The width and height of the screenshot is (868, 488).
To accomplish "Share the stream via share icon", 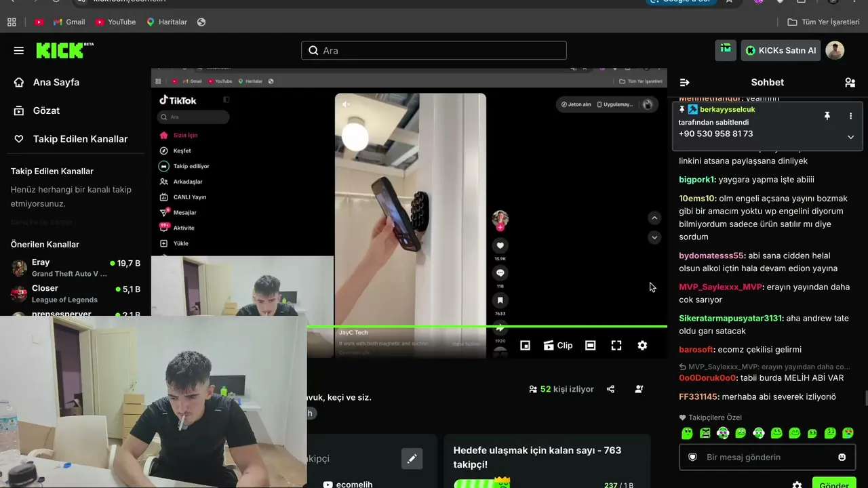I will [x=610, y=389].
